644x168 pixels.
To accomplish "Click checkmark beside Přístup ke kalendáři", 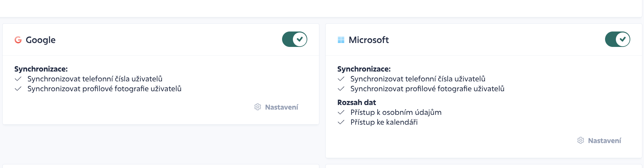I will click(x=341, y=122).
